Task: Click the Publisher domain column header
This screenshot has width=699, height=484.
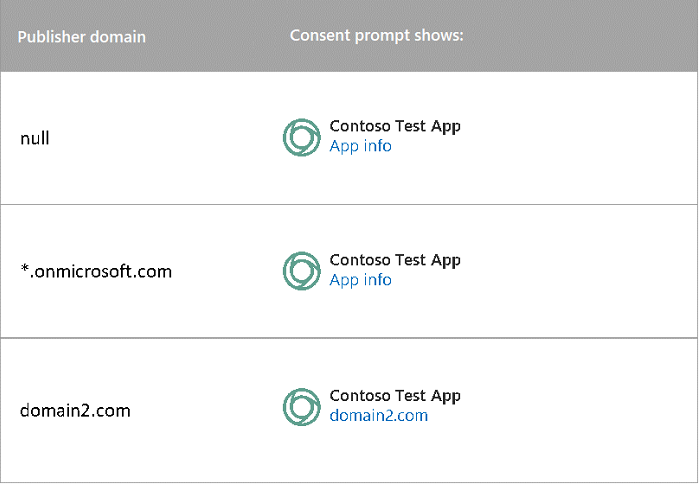Action: tap(82, 37)
